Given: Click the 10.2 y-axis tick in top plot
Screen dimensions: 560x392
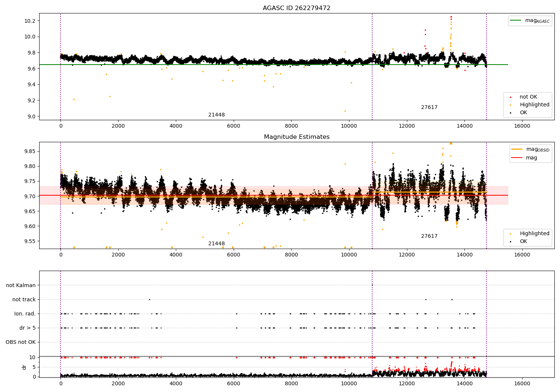Looking at the screenshot, I should pyautogui.click(x=30, y=21).
